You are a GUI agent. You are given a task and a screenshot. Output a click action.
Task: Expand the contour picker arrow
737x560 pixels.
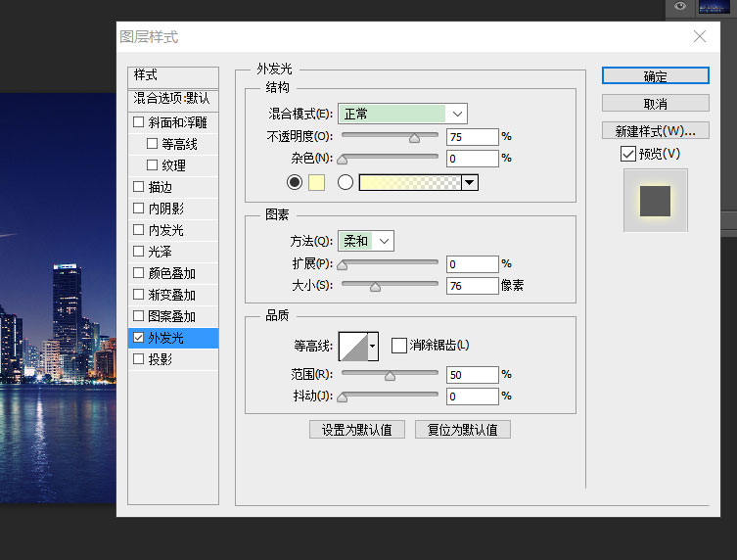372,346
